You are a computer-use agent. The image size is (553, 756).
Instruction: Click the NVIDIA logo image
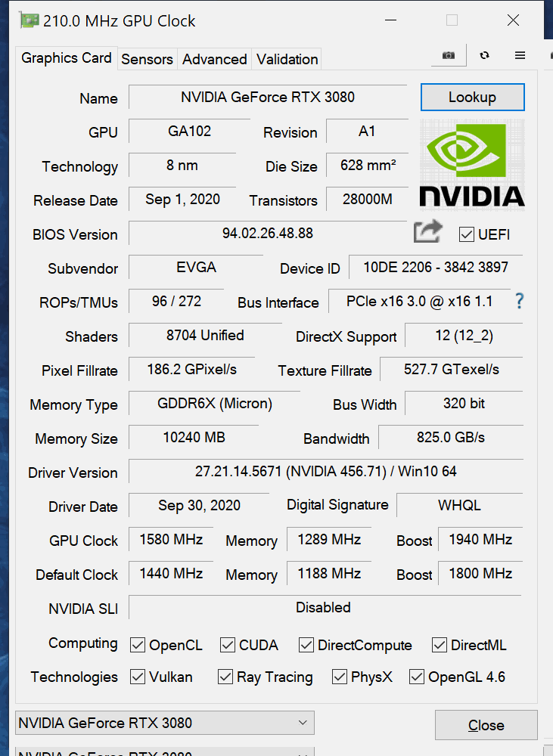pyautogui.click(x=472, y=166)
